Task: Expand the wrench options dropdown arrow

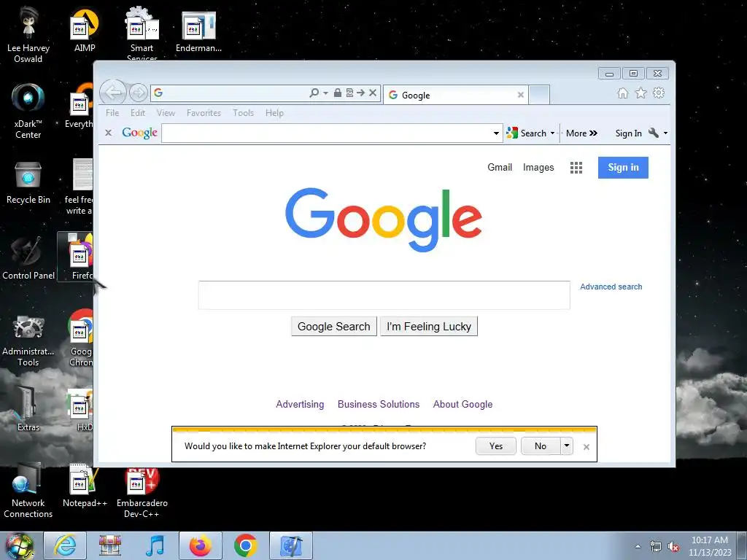Action: [x=665, y=133]
